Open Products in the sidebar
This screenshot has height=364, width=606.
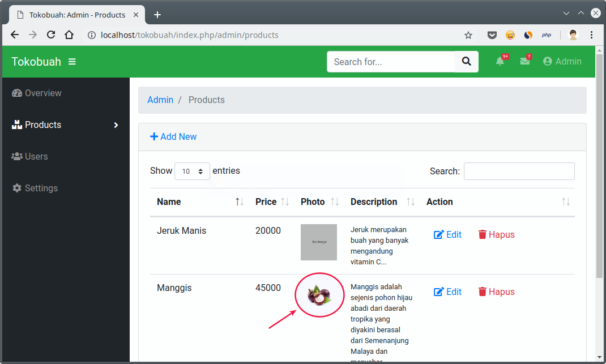click(37, 125)
